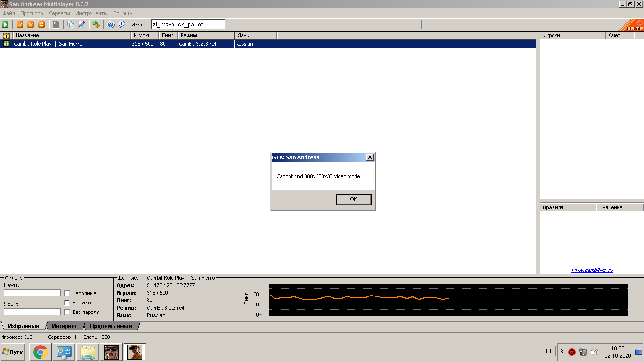Click San Andreas Multiplayer title bar icon

point(4,4)
